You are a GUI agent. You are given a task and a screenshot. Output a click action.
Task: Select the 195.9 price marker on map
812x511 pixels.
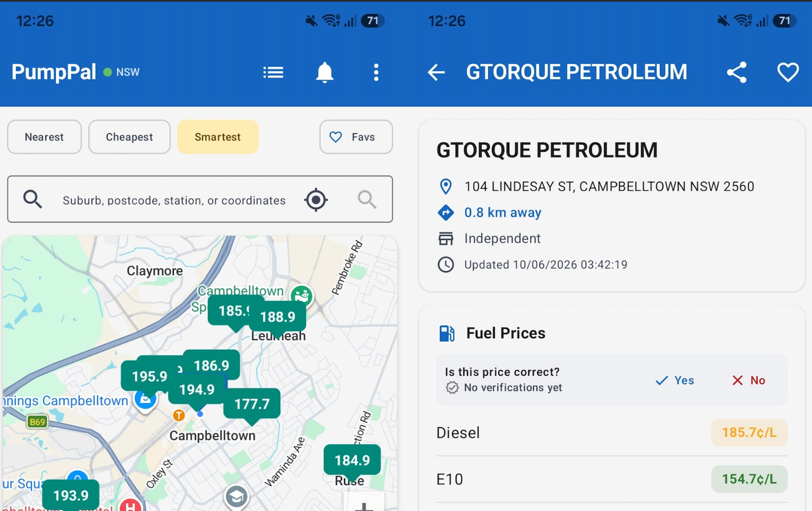149,376
